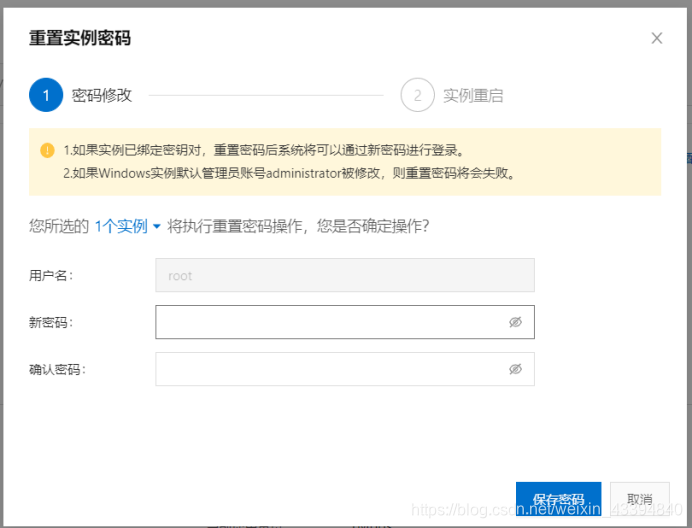Click step 1 circle 密码修改

pyautogui.click(x=46, y=95)
